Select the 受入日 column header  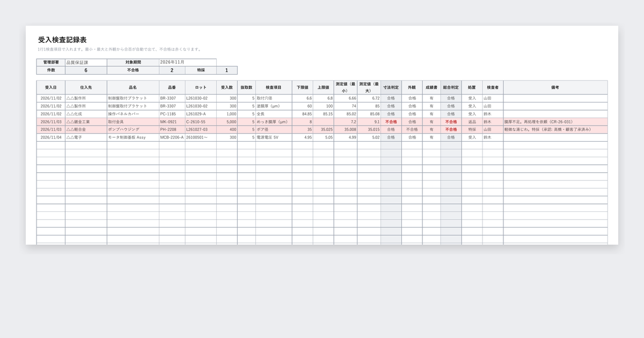click(x=51, y=87)
